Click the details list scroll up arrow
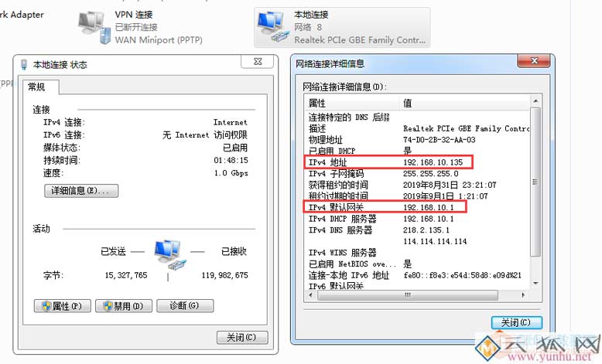602x364 pixels. tap(535, 101)
